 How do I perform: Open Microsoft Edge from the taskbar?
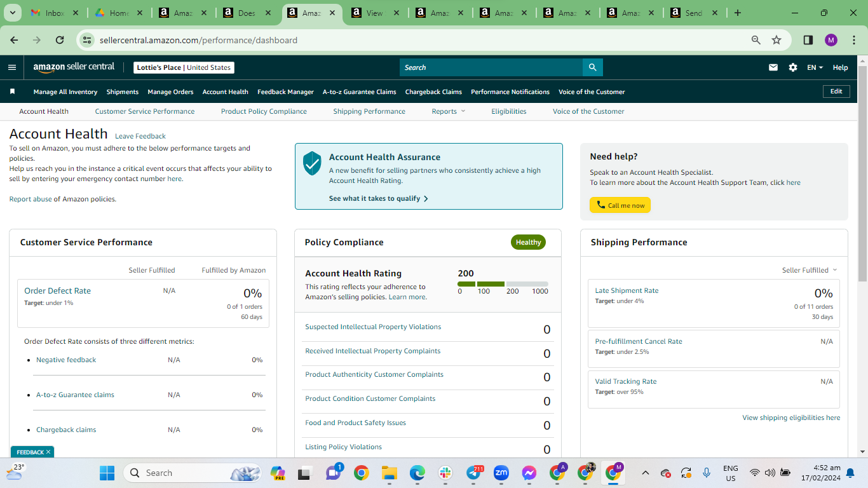[417, 473]
